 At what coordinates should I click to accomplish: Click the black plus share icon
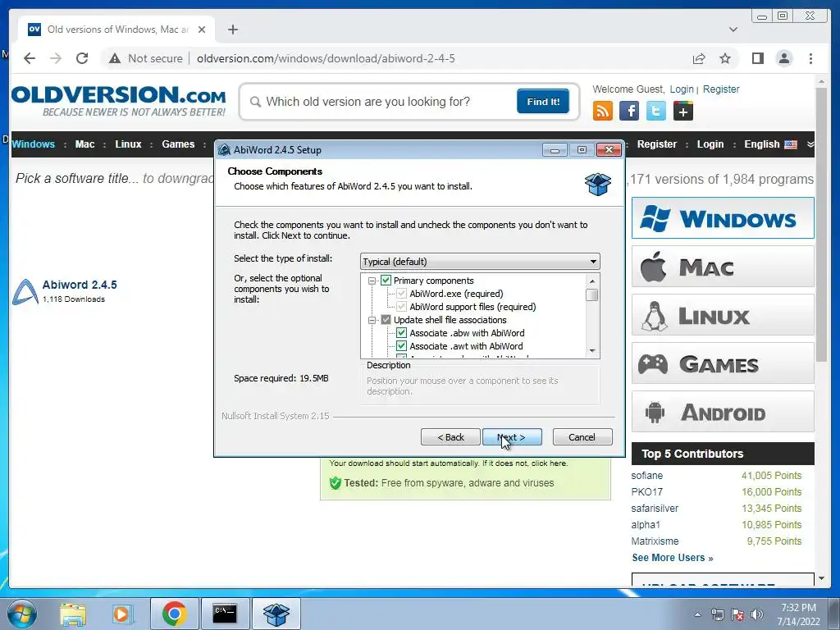pos(683,111)
